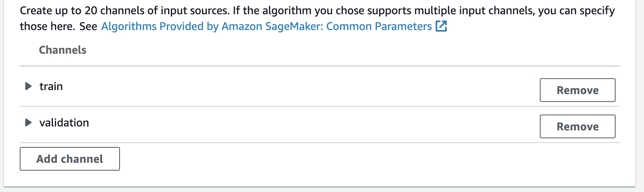Expand the train channel disclosure triangle
The height and width of the screenshot is (192, 644).
[28, 86]
